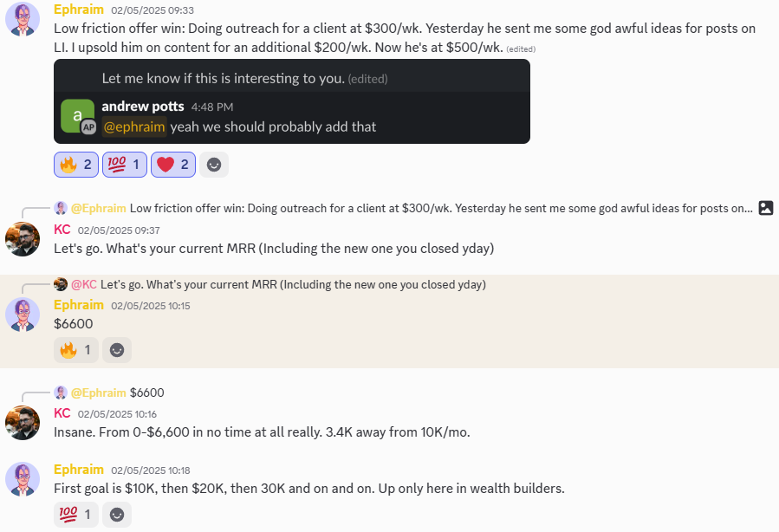Jump to replied message via @Ephraim $6600
779x532 pixels.
117,393
